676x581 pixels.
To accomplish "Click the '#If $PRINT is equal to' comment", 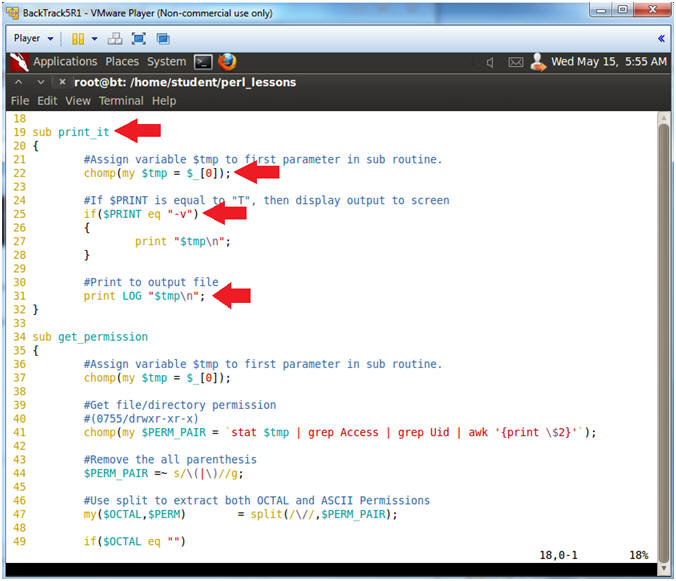I will tap(266, 200).
